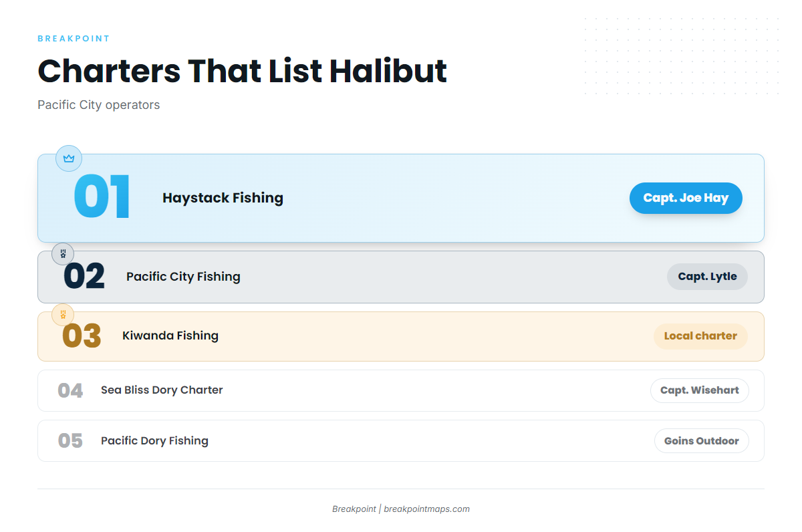Select the Pacific Dory Fishing name

(x=154, y=441)
